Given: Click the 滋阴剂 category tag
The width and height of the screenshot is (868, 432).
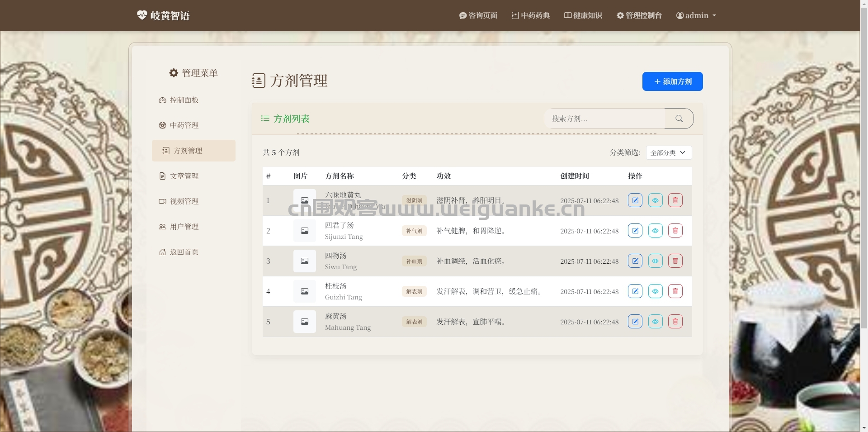Looking at the screenshot, I should (414, 200).
